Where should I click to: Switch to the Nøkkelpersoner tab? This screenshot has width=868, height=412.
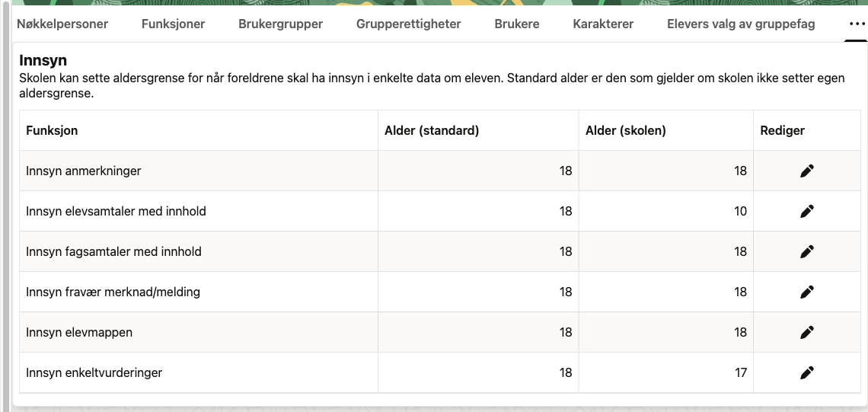coord(62,24)
